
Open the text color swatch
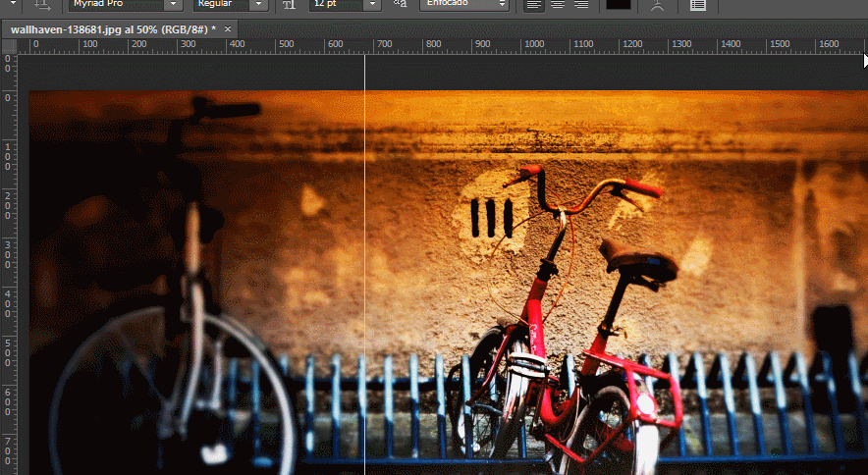(619, 4)
